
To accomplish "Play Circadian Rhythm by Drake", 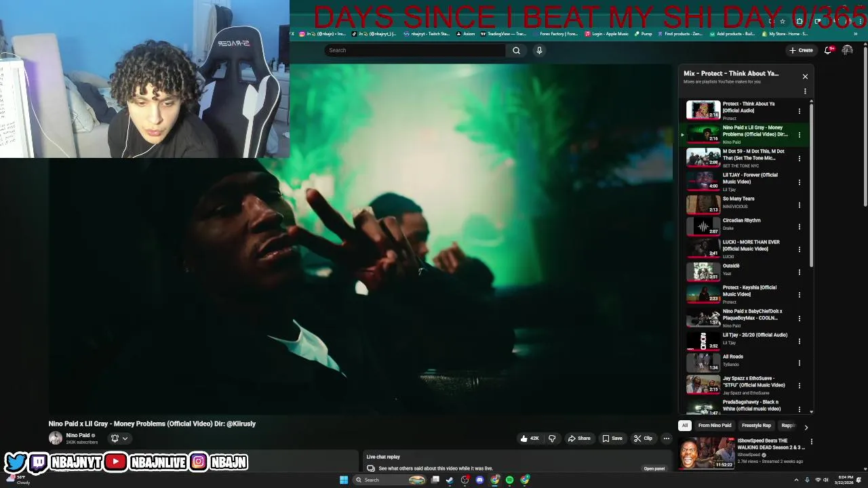I will click(703, 226).
